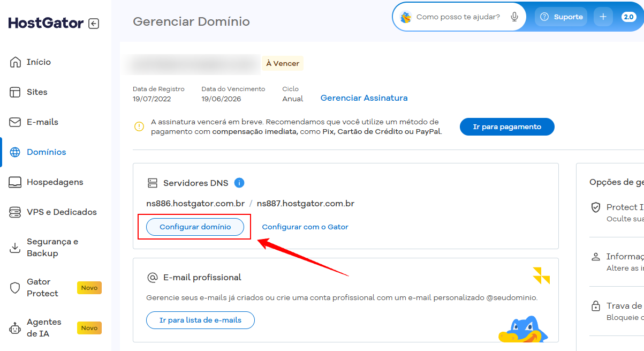Click the Como posso te ajudar search field

(458, 17)
